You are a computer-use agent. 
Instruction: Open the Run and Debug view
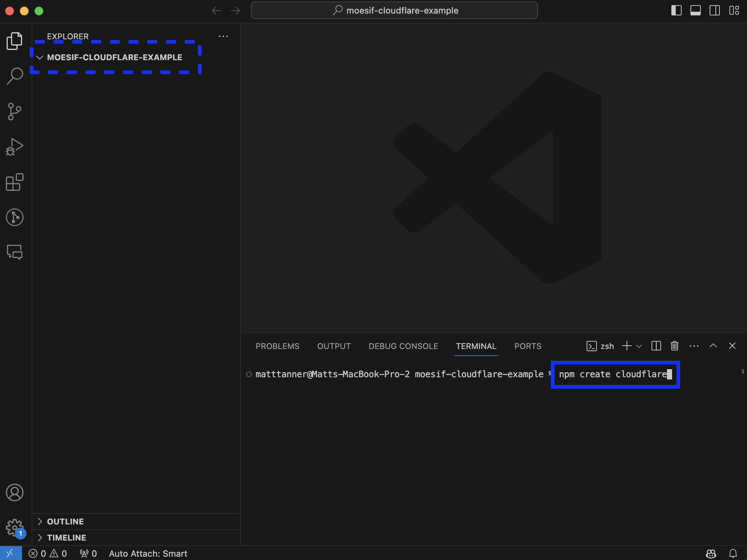[x=14, y=146]
